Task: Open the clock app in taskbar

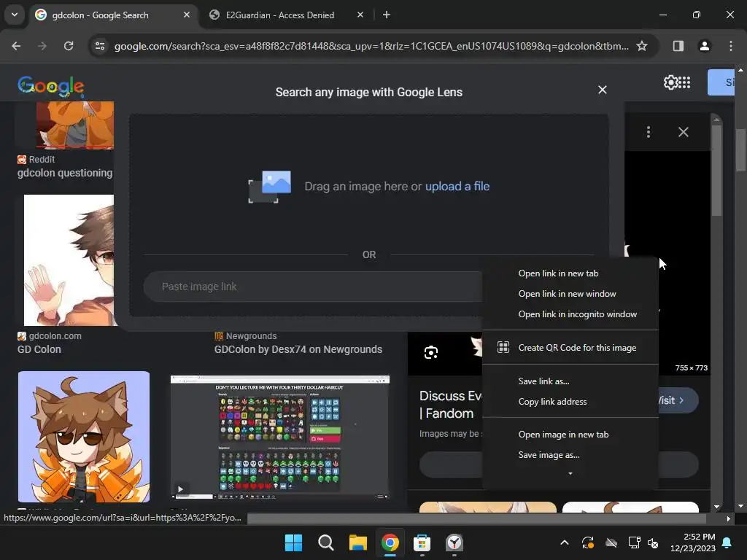Action: (x=454, y=542)
